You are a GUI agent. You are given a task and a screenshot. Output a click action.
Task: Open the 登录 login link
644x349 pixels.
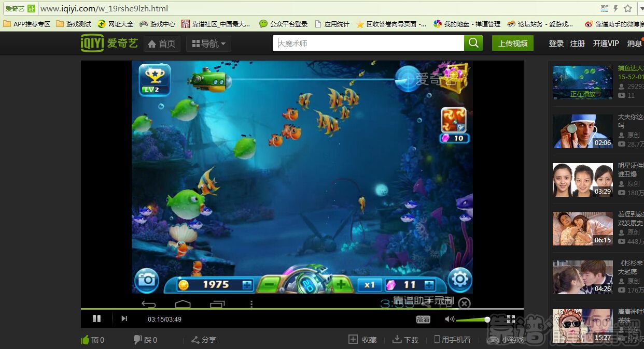(556, 43)
